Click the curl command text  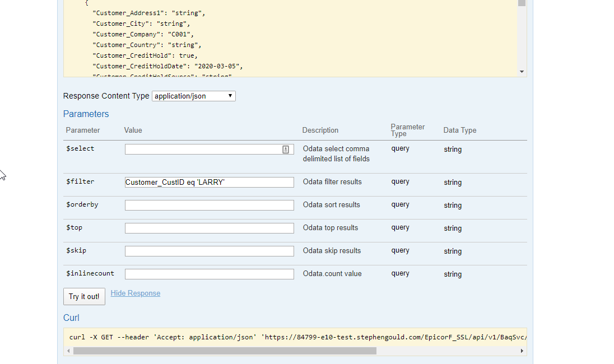point(298,337)
